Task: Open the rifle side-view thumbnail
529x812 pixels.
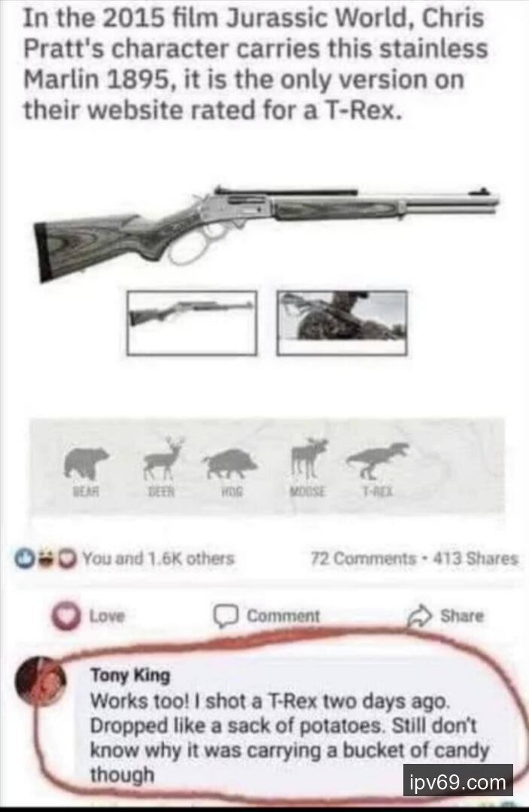Action: click(x=192, y=323)
